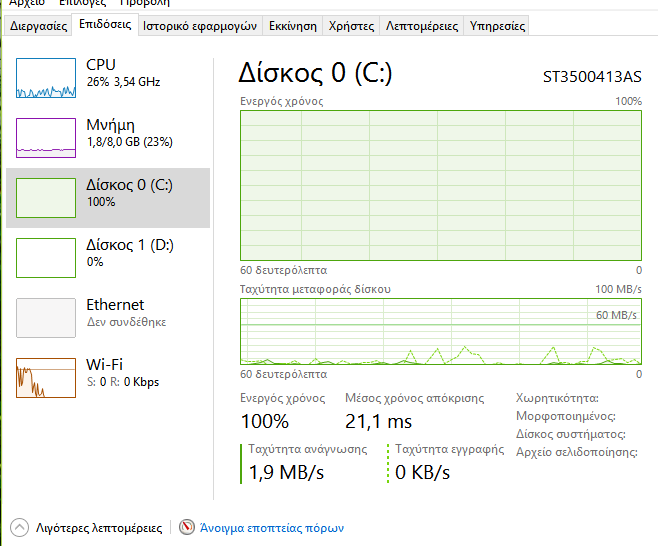Image resolution: width=658 pixels, height=546 pixels.
Task: Open Disk 0 (C:) performance view
Action: click(129, 193)
